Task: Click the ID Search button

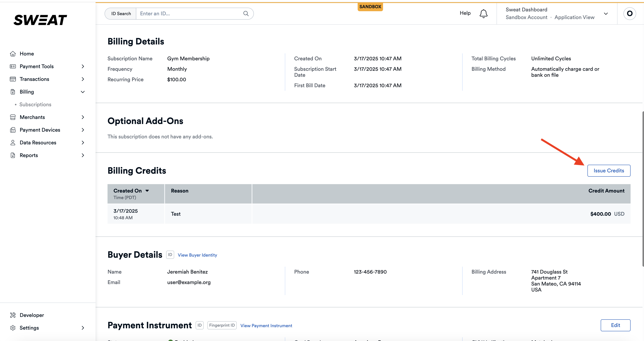Action: (x=121, y=13)
